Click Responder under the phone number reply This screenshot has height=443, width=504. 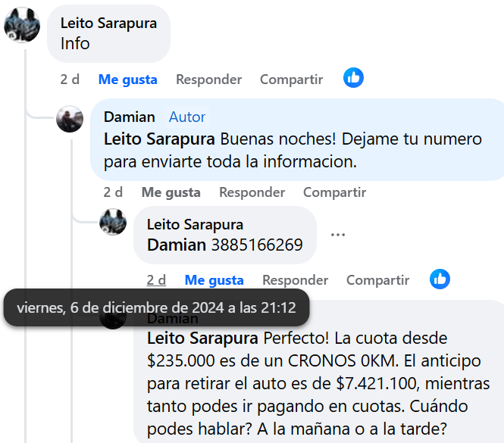pyautogui.click(x=295, y=280)
